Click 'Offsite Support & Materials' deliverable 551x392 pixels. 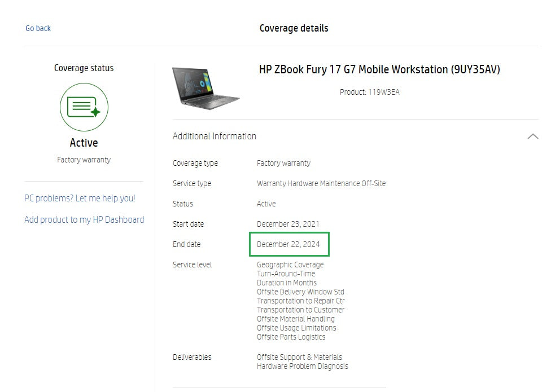[x=299, y=357]
